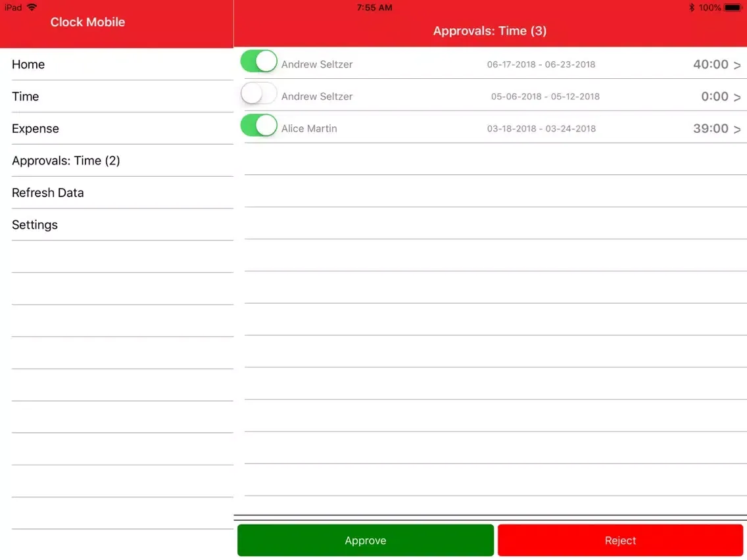Click the date range 05-06-2018 - 05-12-2018
This screenshot has width=747, height=560.
(x=545, y=96)
